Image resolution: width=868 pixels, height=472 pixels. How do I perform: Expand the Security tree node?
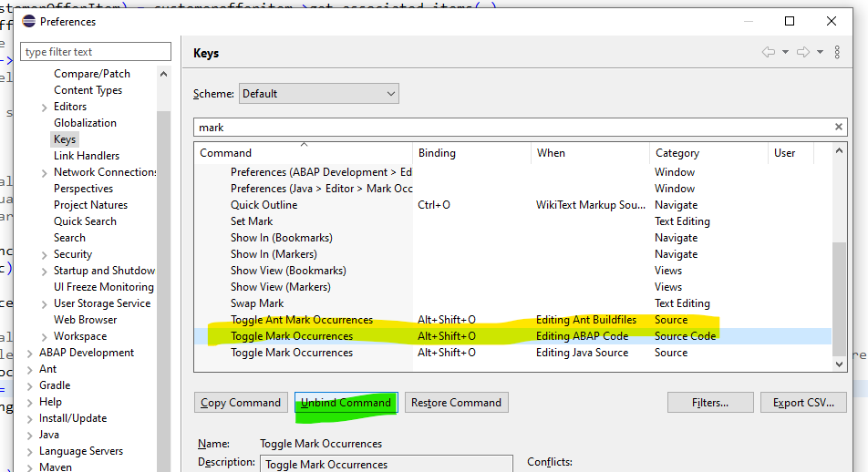45,255
